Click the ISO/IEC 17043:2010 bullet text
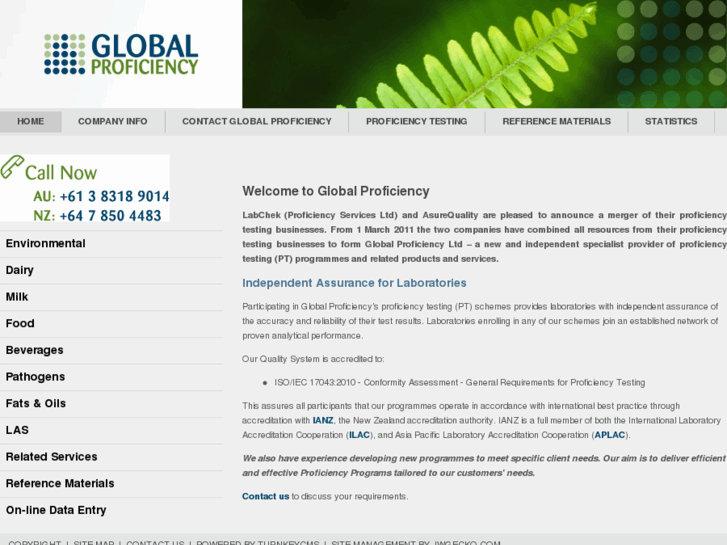The width and height of the screenshot is (727, 545). (x=459, y=383)
